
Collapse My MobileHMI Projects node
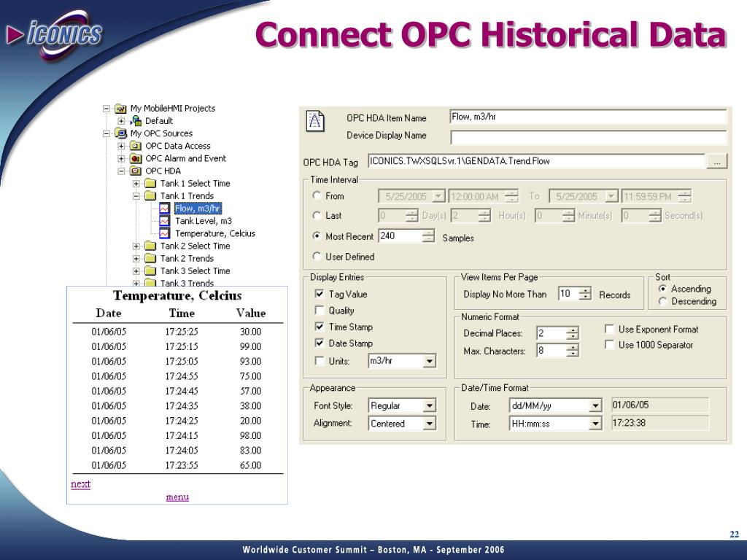tap(107, 109)
